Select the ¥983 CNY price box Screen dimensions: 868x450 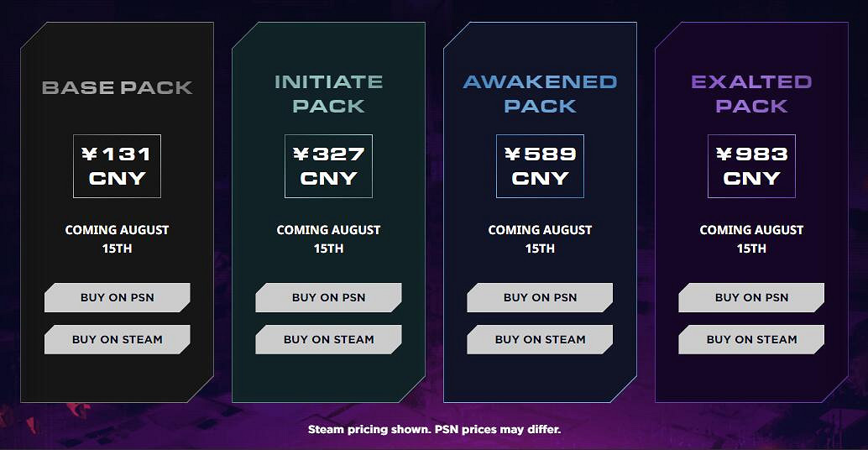[x=752, y=166]
